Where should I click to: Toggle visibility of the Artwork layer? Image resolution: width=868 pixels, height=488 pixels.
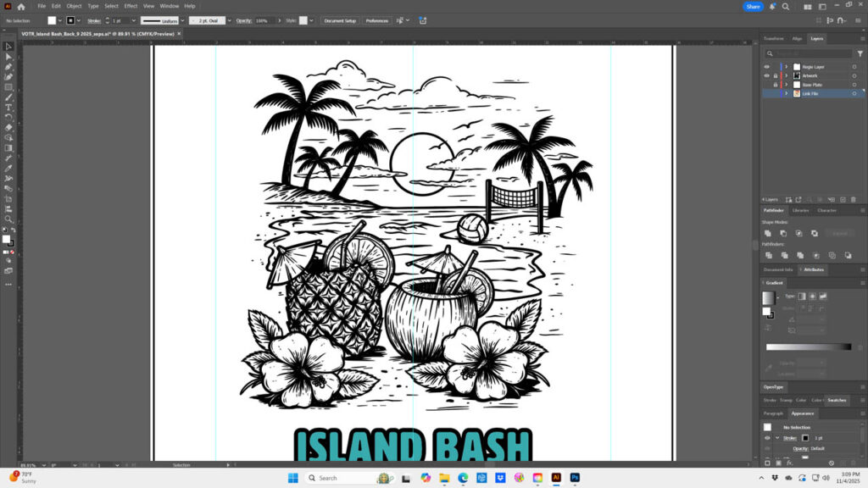pos(767,75)
